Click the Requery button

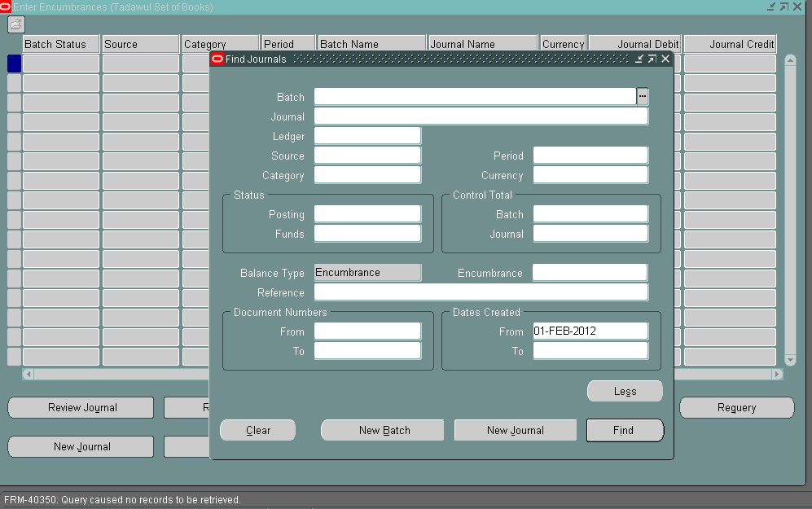(x=736, y=407)
